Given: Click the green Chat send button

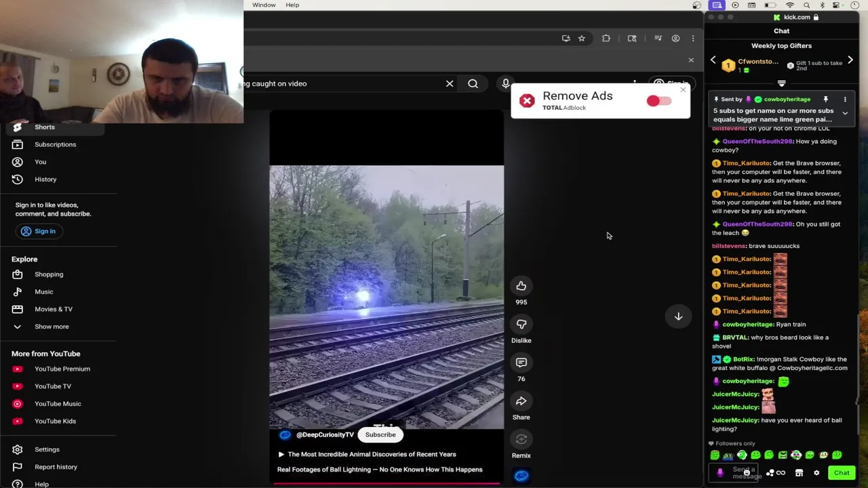Looking at the screenshot, I should 842,473.
